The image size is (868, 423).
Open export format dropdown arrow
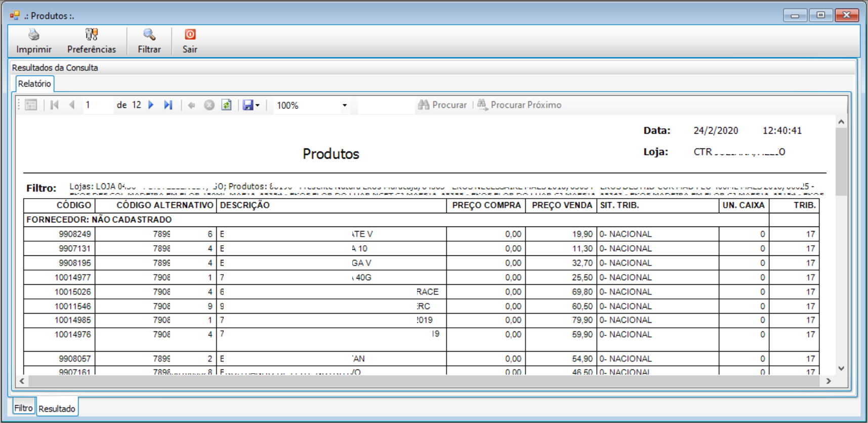click(x=258, y=105)
